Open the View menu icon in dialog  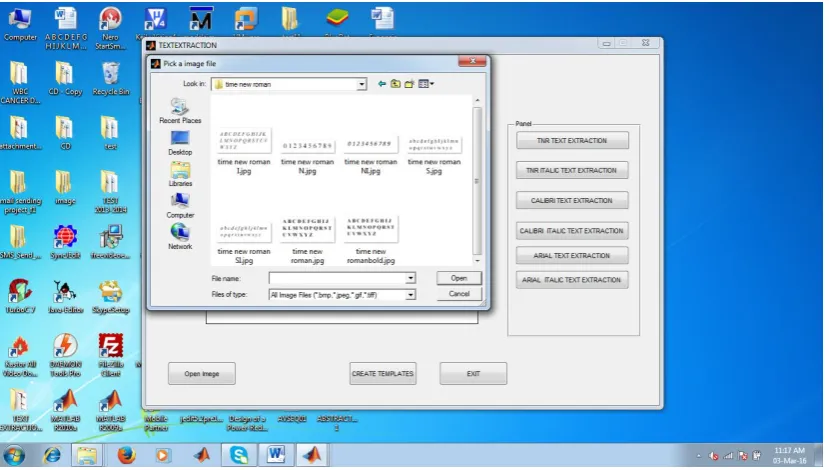point(426,84)
